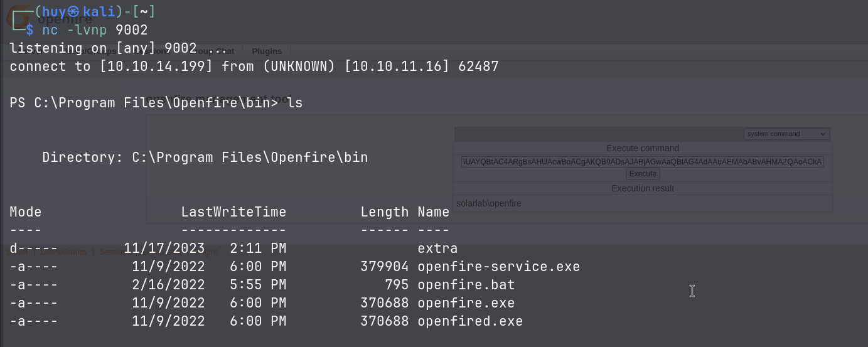
Task: Open the Group Chat tab
Action: [x=213, y=51]
